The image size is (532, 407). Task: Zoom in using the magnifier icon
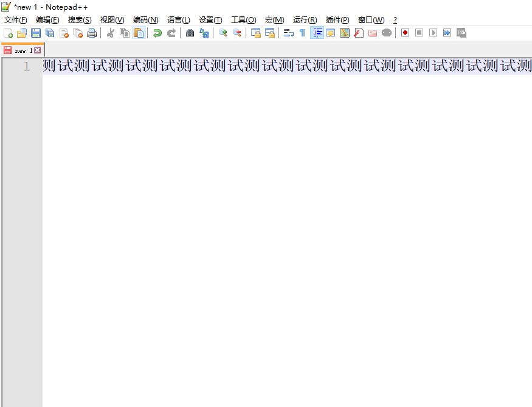[x=223, y=33]
